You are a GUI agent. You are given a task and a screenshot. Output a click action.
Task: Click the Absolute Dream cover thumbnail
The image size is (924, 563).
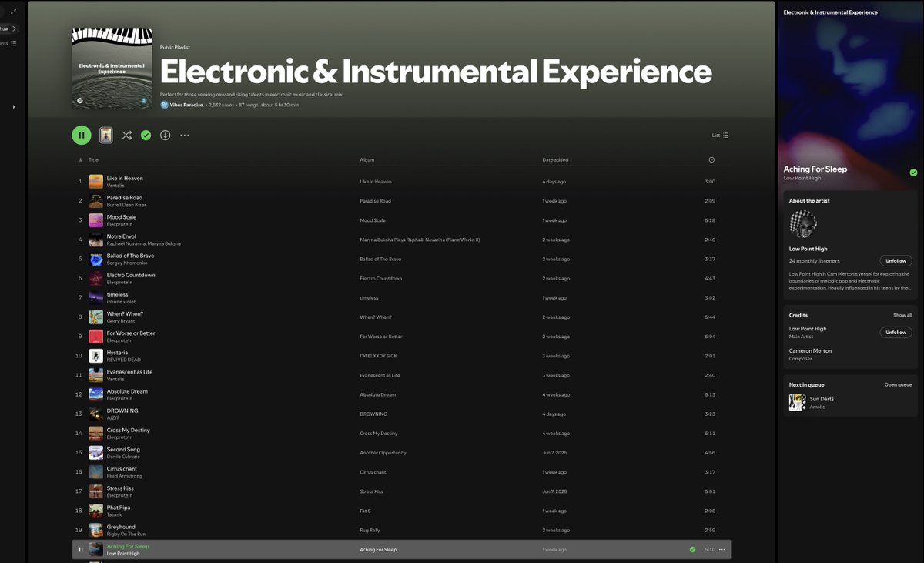pos(96,394)
